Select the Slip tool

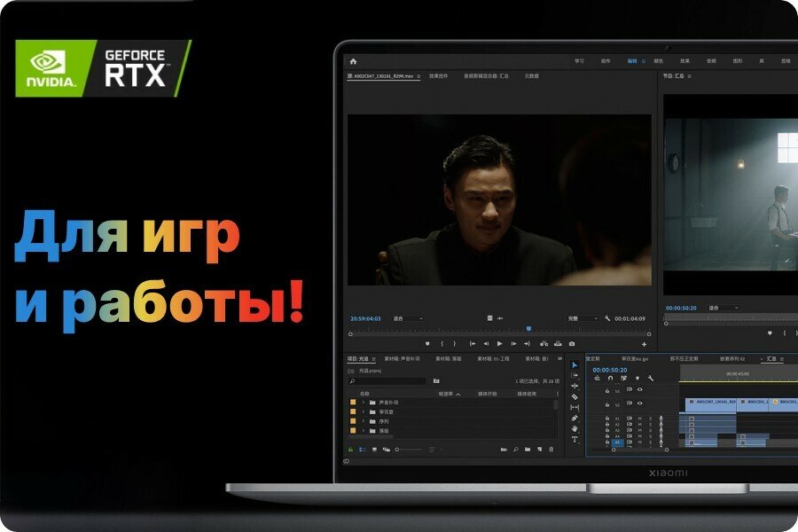pos(575,407)
